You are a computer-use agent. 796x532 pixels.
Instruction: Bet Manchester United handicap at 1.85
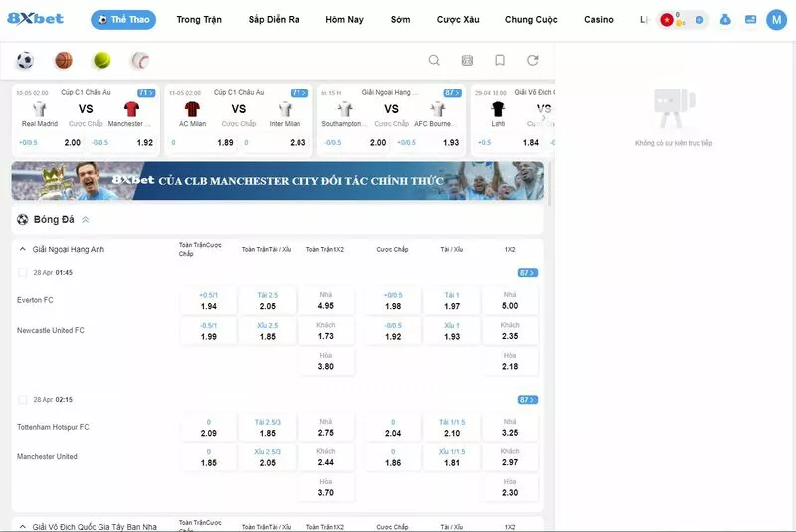(209, 458)
